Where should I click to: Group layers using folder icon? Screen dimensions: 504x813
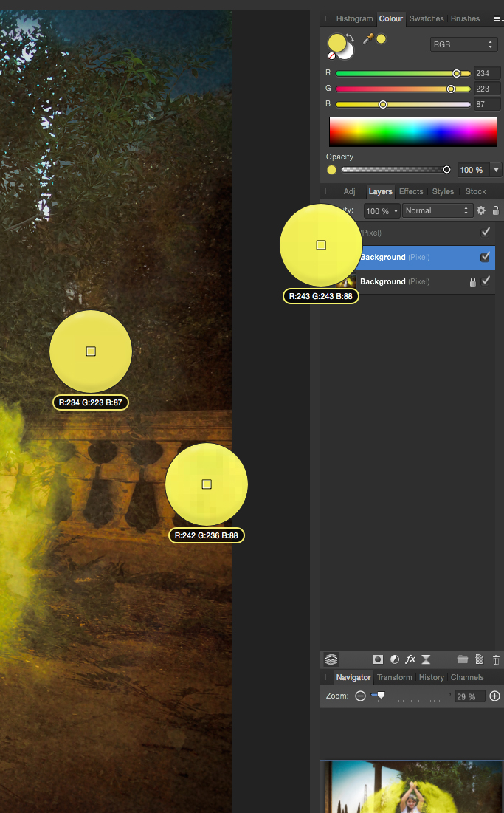coord(463,659)
